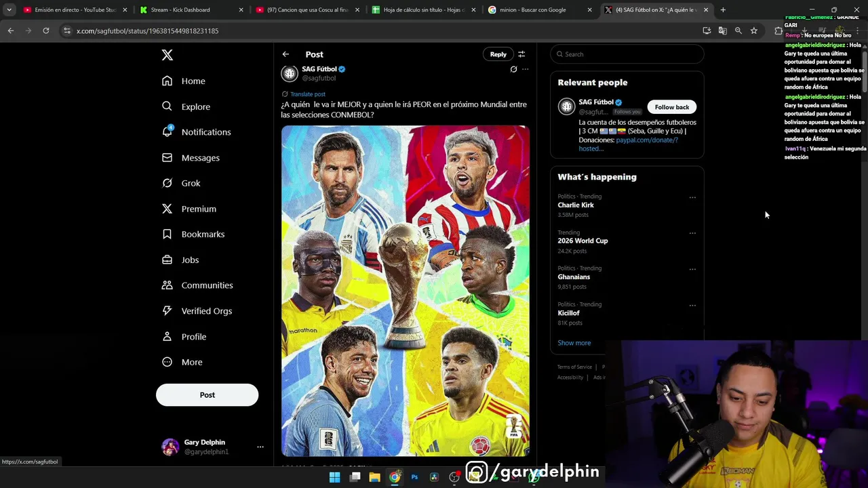The image size is (868, 488).
Task: Click the Bookmarks icon in sidebar
Action: point(167,234)
